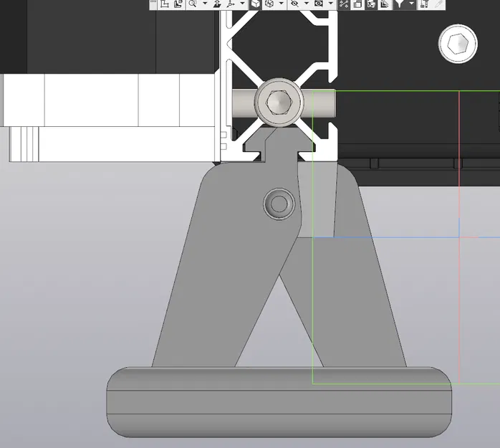The width and height of the screenshot is (500, 448).
Task: Click the L-shaped sketch icon in the toolbar
Action: [165, 4]
